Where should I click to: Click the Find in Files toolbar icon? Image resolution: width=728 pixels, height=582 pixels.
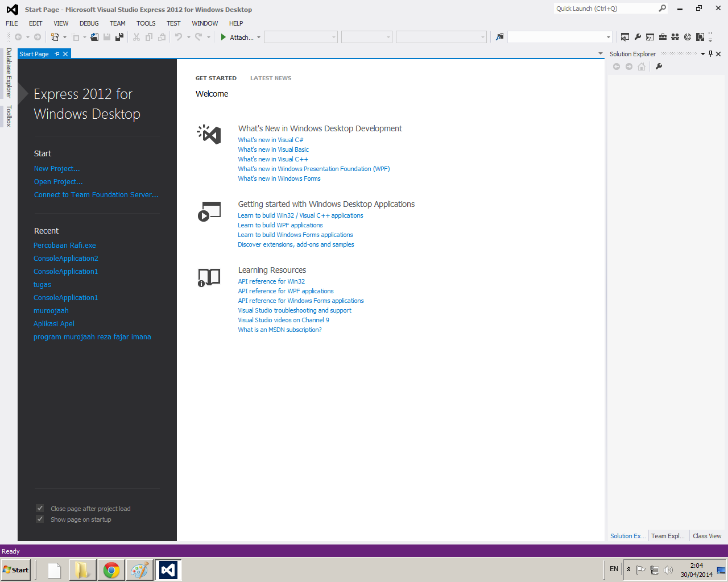pos(499,37)
